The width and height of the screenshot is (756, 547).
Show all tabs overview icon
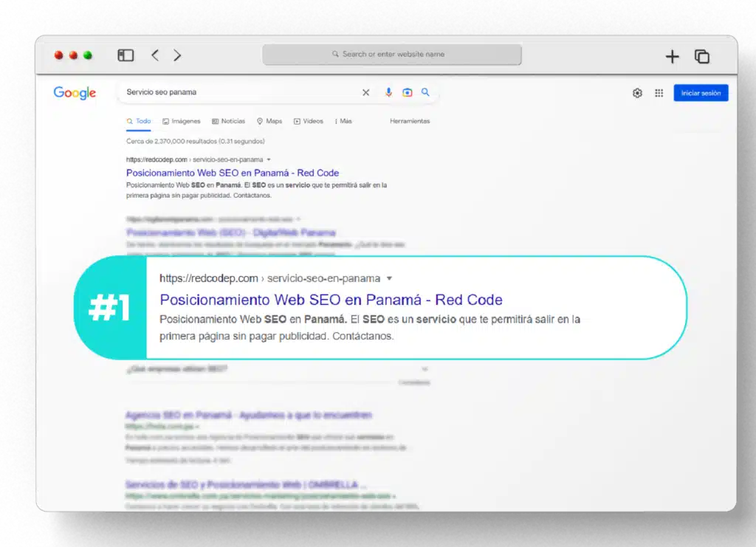(x=701, y=56)
